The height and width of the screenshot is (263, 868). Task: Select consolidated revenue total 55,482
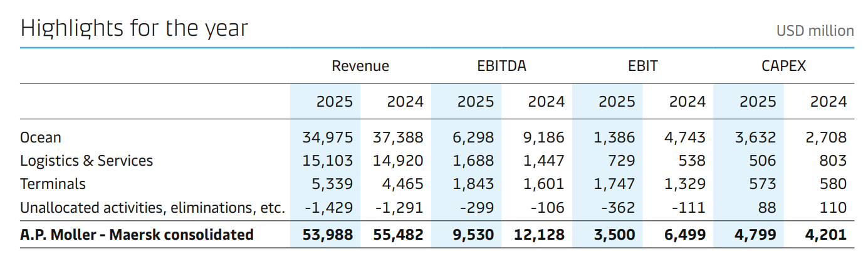[399, 235]
